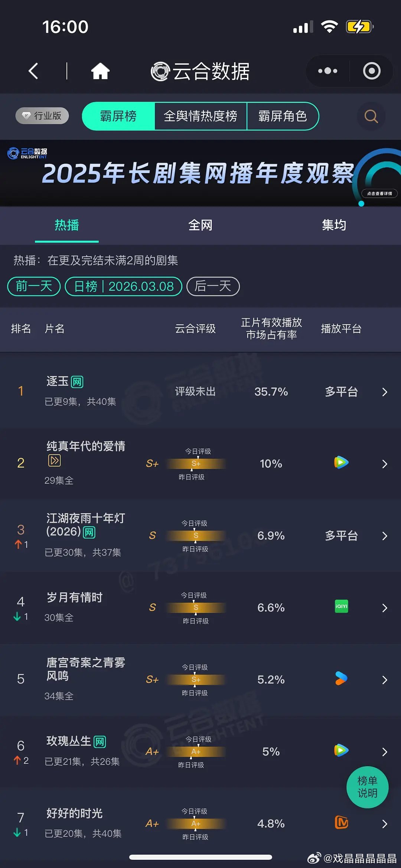401x868 pixels.
Task: Open the mini-program more options (...) icon
Action: (x=327, y=71)
